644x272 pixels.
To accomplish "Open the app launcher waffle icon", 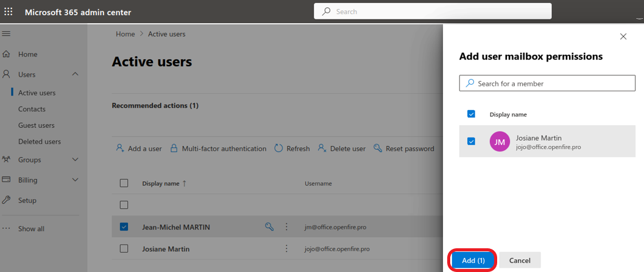I will coord(8,12).
